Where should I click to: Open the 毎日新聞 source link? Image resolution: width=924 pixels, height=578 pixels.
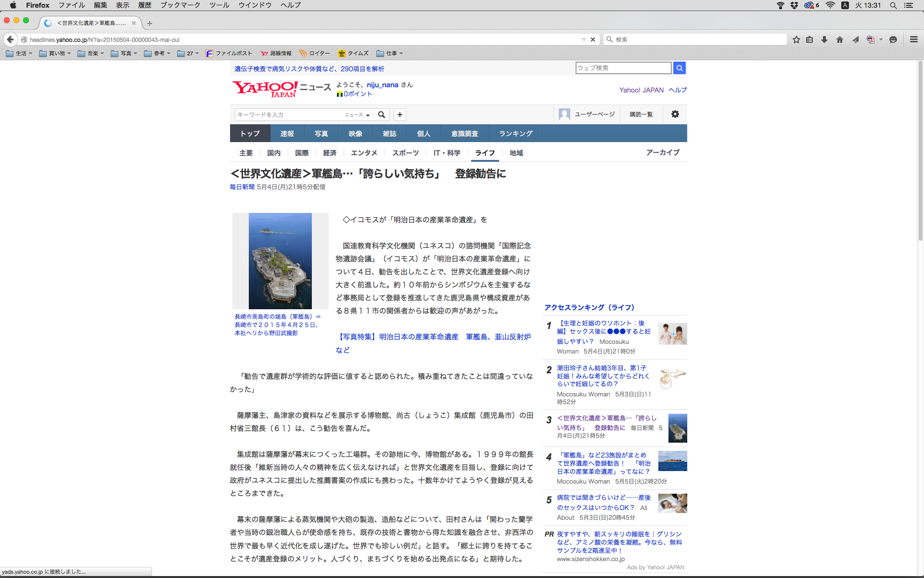(x=242, y=187)
